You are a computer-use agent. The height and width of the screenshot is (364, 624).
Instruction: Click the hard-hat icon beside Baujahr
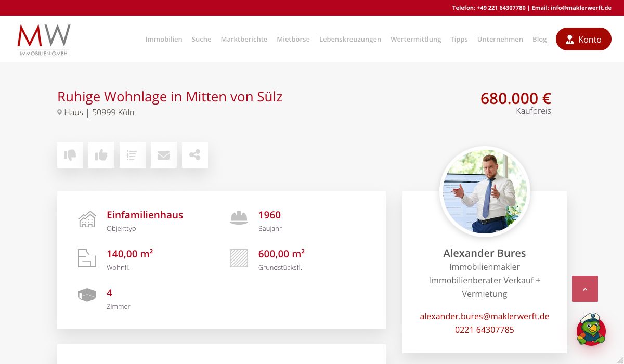click(x=239, y=218)
